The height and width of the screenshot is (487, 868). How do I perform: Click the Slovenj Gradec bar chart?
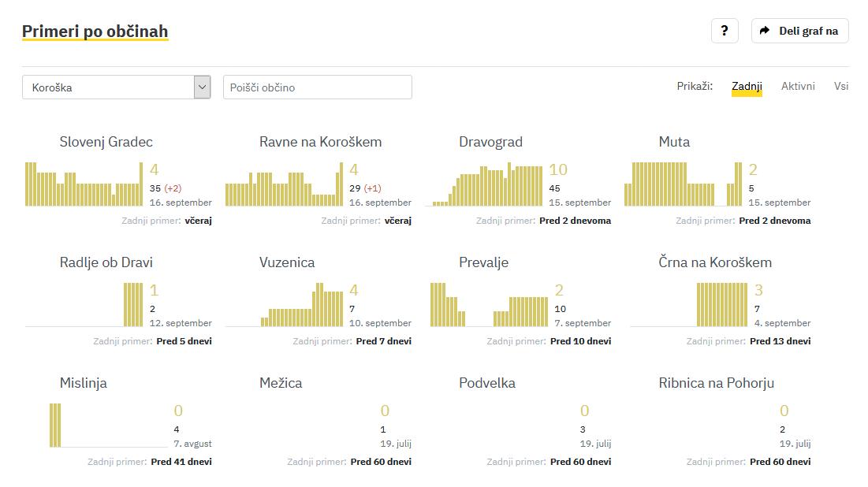tap(84, 184)
